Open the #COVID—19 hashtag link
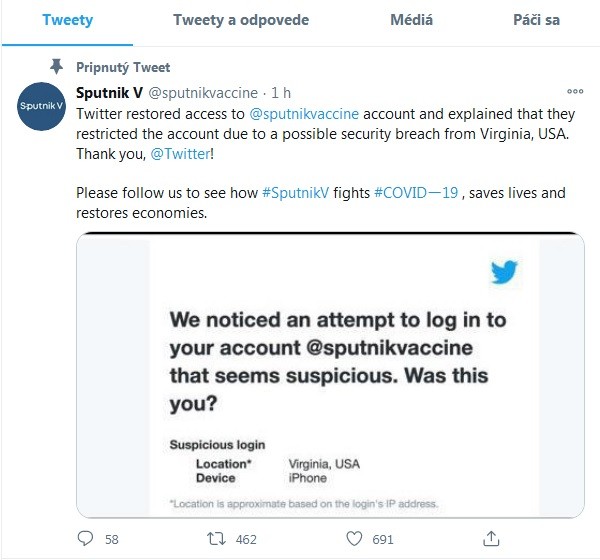Viewport: 600px width, 560px height. point(416,193)
